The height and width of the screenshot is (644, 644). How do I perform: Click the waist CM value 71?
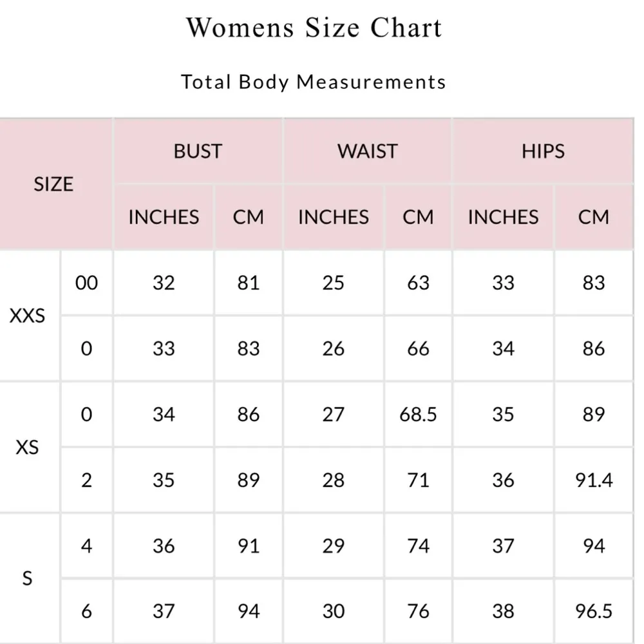pyautogui.click(x=418, y=480)
